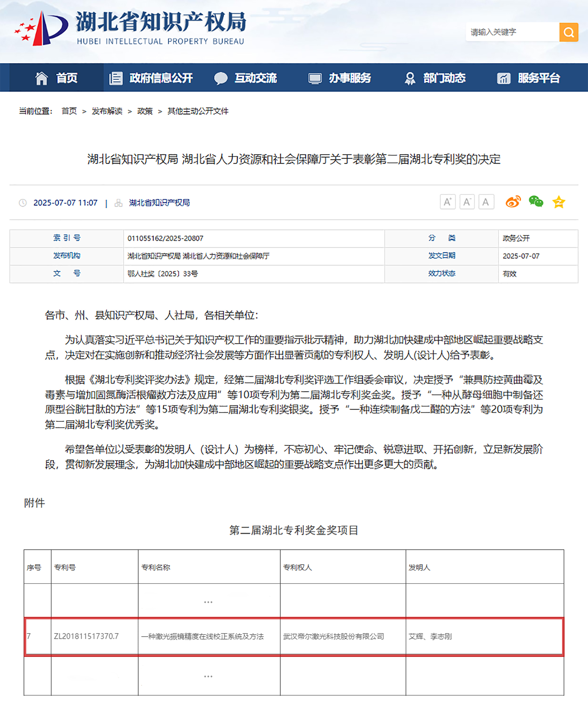Increase font size with A+ button
The image size is (588, 711).
[448, 202]
